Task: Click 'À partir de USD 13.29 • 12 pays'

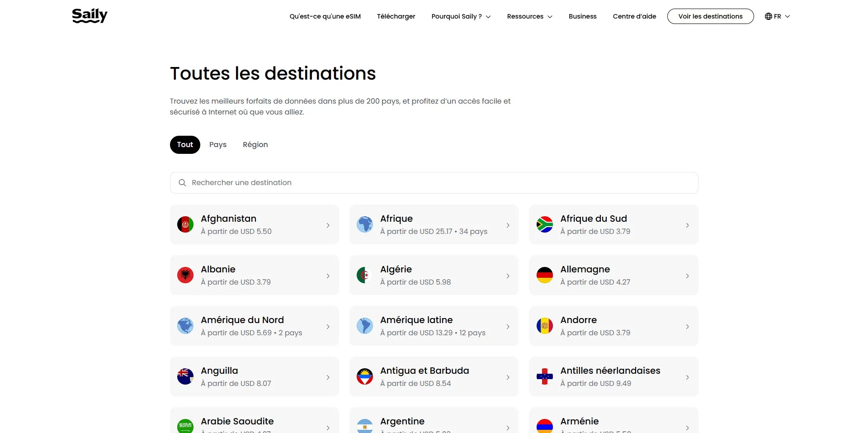Action: (x=433, y=333)
